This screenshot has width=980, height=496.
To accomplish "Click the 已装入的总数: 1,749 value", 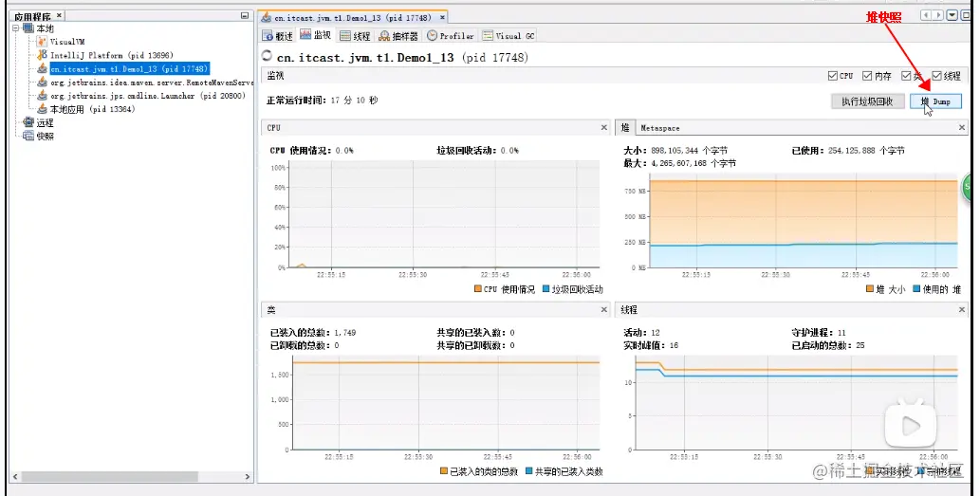I will coord(312,332).
